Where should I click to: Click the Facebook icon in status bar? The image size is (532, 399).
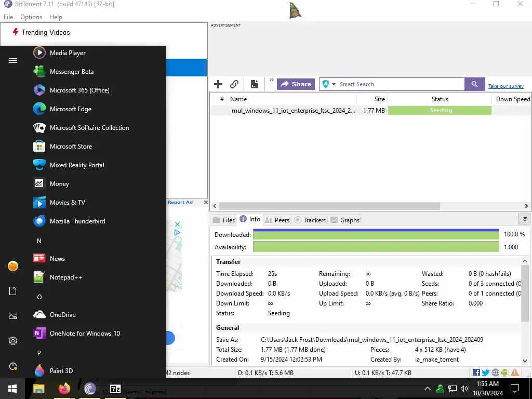[x=476, y=373]
